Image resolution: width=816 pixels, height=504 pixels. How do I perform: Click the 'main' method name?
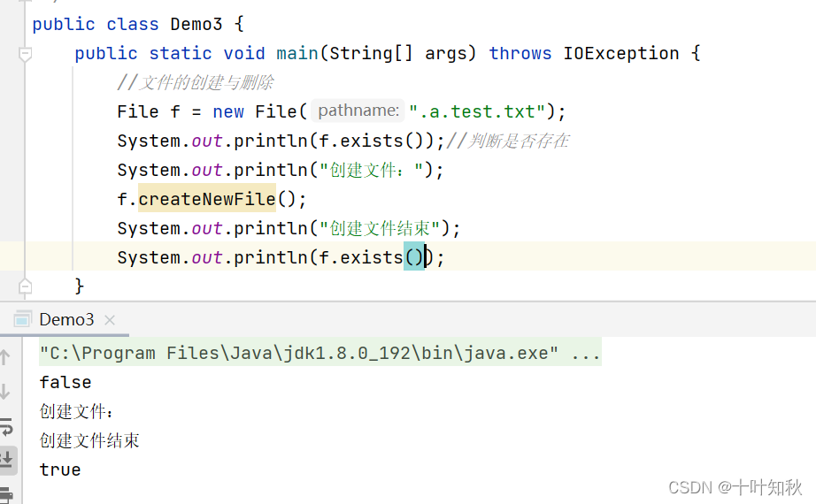pos(297,54)
